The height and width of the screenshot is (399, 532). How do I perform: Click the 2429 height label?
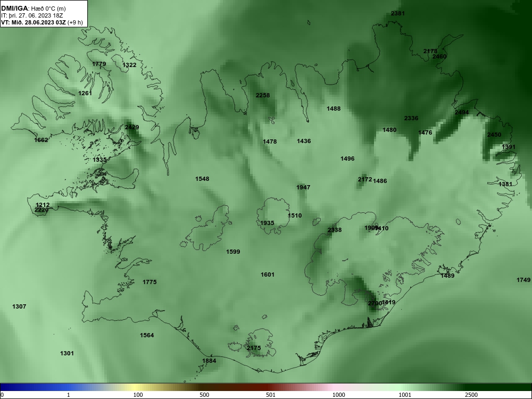[x=131, y=128]
